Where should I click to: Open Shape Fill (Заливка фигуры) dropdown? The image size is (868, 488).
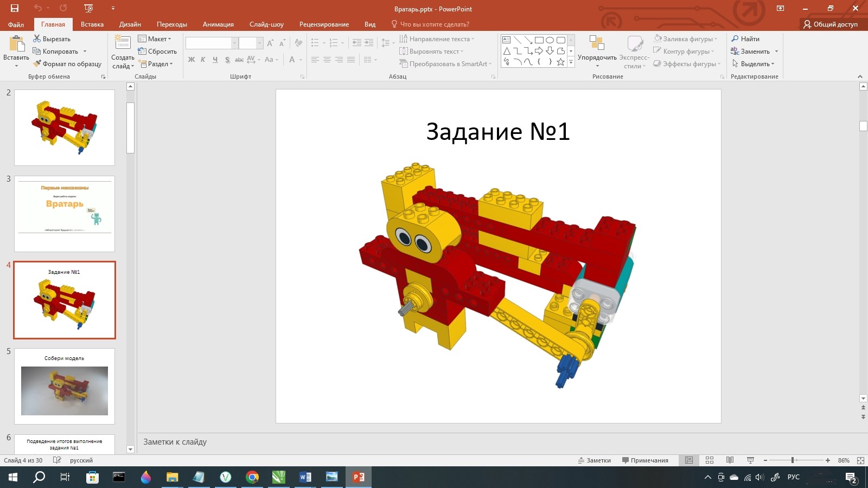(x=686, y=39)
